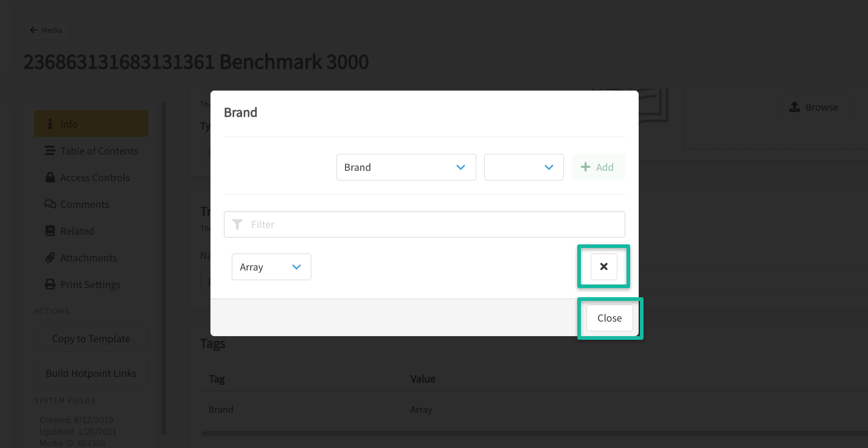Click the X remove button beside Array
868x448 pixels.
click(x=603, y=267)
